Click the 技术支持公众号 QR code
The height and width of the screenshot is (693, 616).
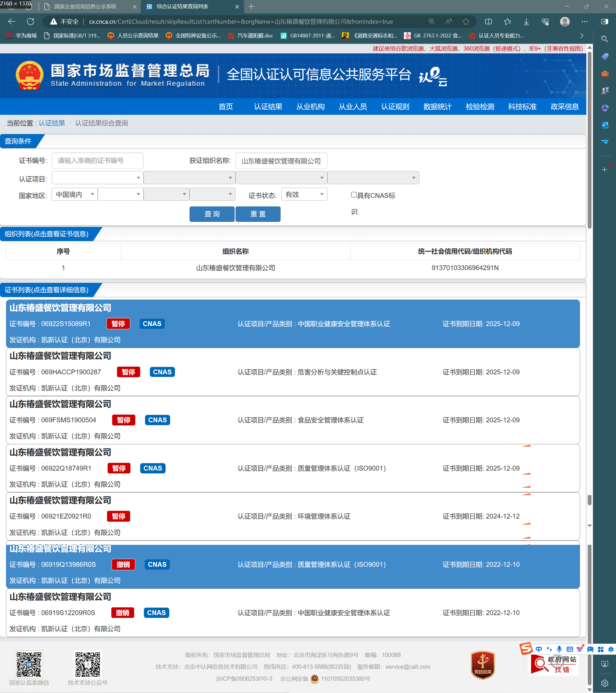coord(88,664)
